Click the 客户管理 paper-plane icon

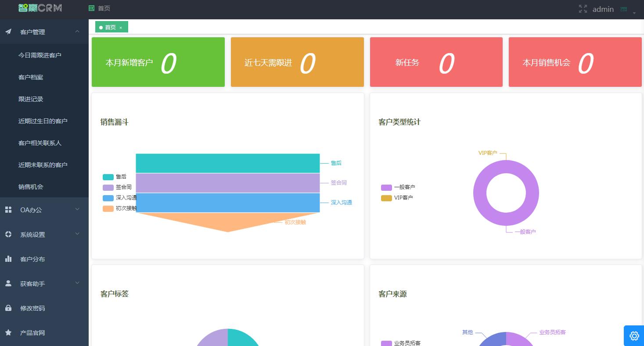point(8,32)
